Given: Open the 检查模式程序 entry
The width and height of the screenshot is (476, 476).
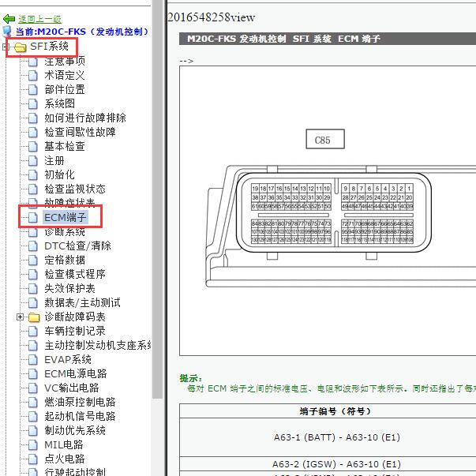Looking at the screenshot, I should pyautogui.click(x=75, y=275).
